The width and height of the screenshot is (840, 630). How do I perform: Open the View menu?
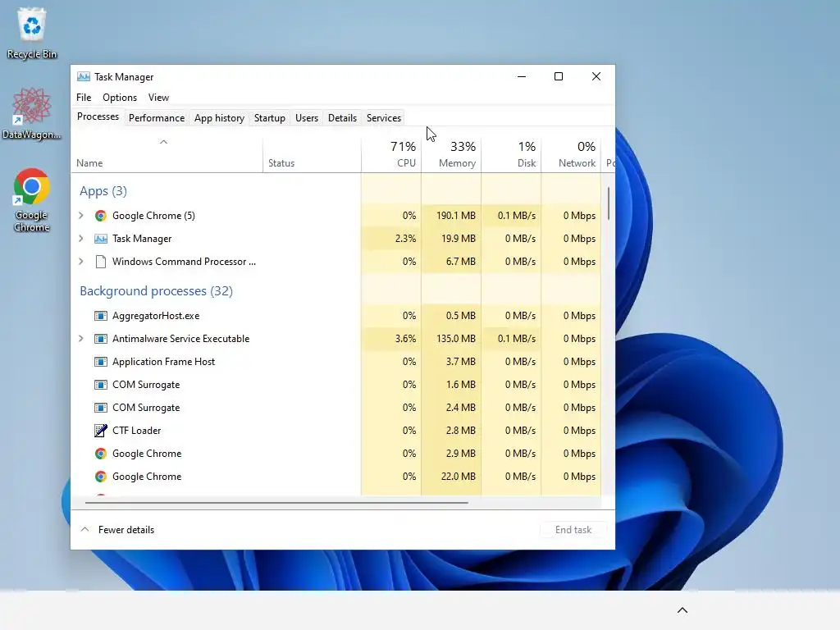pyautogui.click(x=158, y=98)
